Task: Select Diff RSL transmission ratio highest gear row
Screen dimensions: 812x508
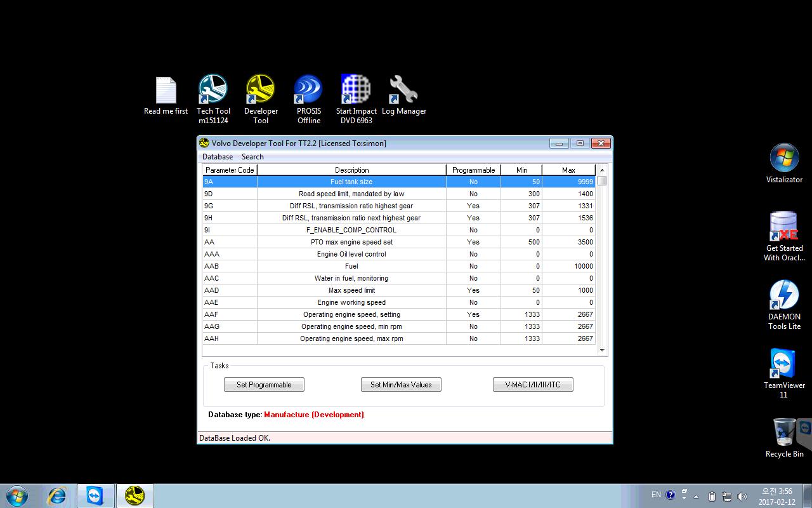Action: point(399,206)
